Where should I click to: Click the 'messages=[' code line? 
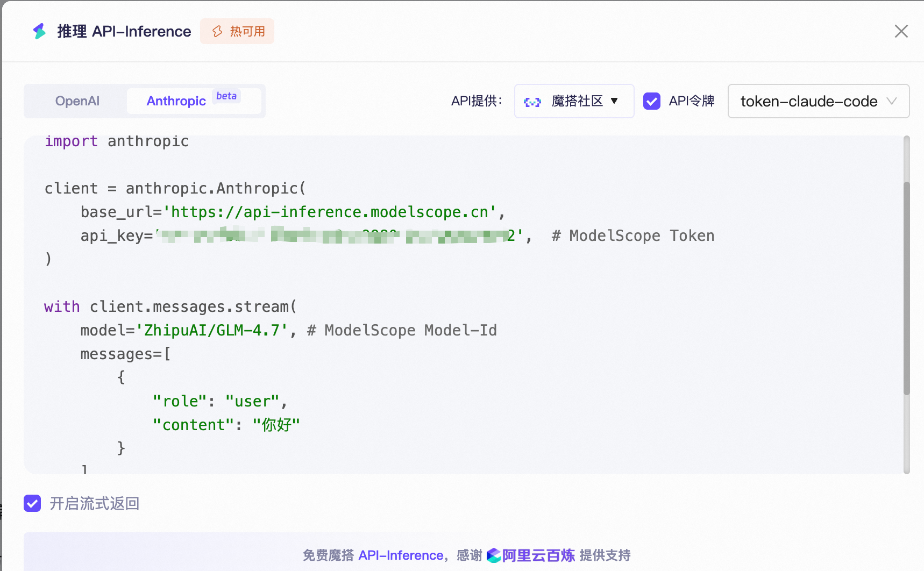pyautogui.click(x=126, y=354)
